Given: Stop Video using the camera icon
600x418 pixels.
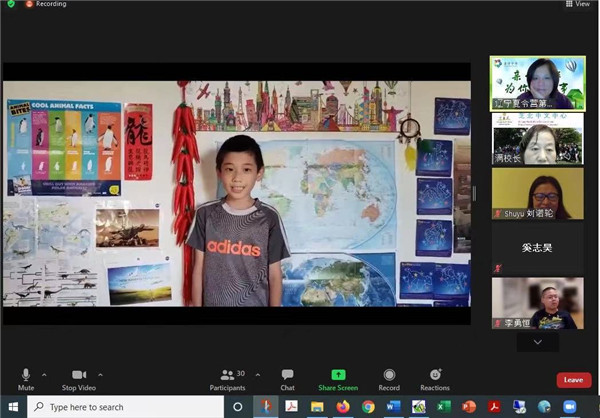Looking at the screenshot, I should click(x=78, y=375).
